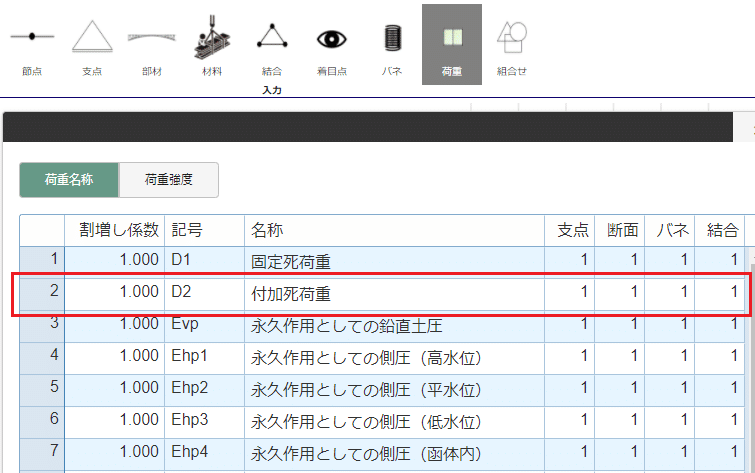Viewport: 755px width, 473px height.
Task: Select row number 6 header
Action: pyautogui.click(x=42, y=420)
